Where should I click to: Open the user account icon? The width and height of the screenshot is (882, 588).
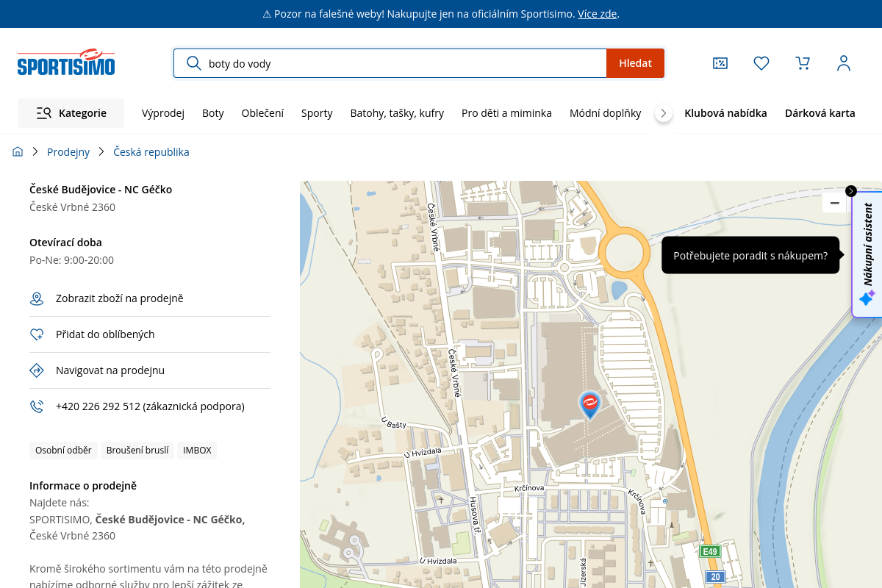[x=844, y=63]
